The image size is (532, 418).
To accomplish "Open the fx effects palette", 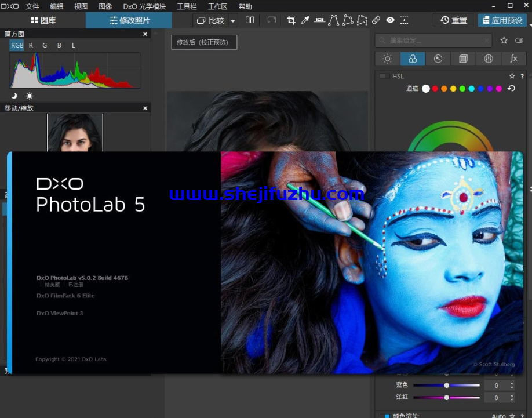I will 513,59.
